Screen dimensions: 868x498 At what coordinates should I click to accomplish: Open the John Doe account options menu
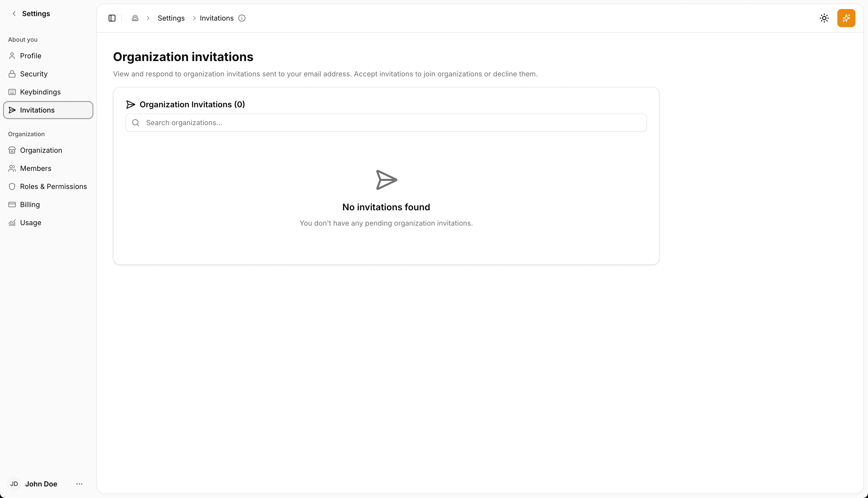tap(79, 484)
